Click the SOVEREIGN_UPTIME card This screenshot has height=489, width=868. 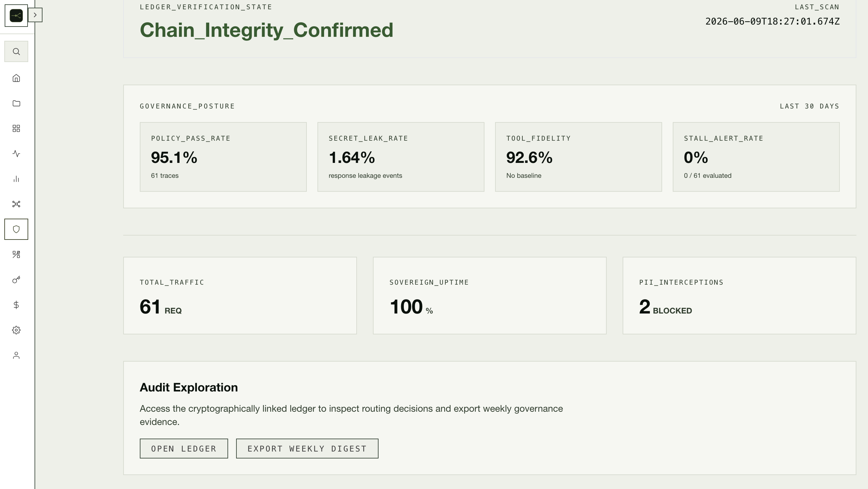coord(489,296)
